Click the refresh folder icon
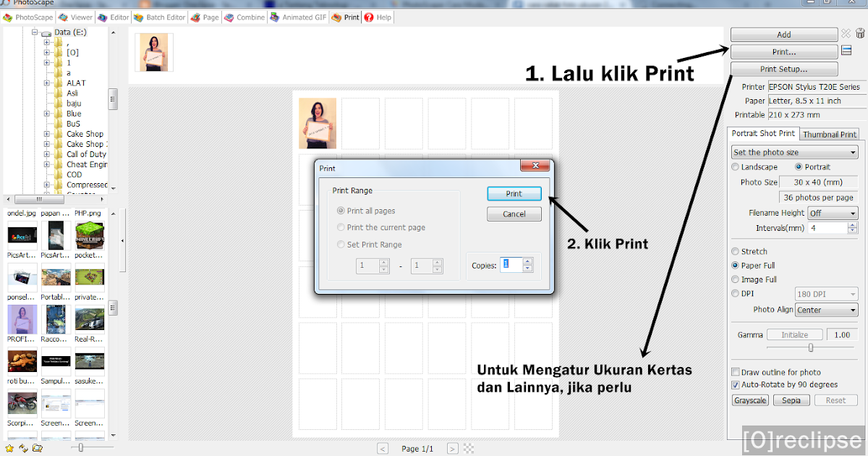The width and height of the screenshot is (868, 456). pyautogui.click(x=23, y=448)
